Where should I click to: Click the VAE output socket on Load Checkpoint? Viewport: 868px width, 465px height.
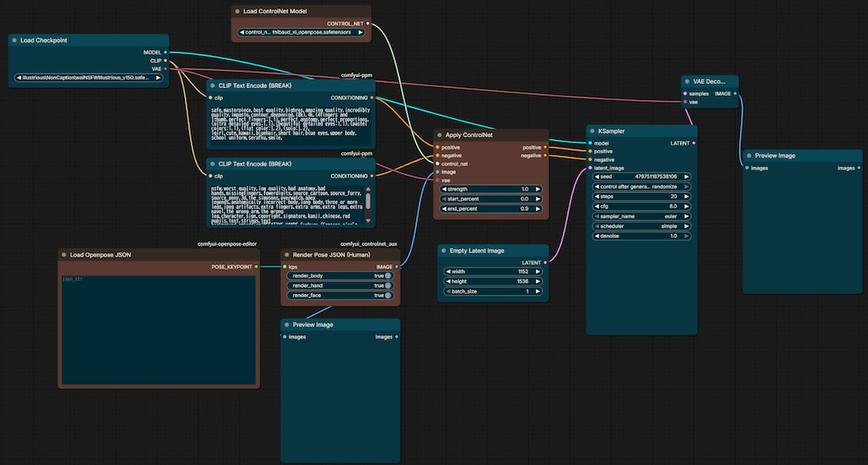tap(165, 69)
